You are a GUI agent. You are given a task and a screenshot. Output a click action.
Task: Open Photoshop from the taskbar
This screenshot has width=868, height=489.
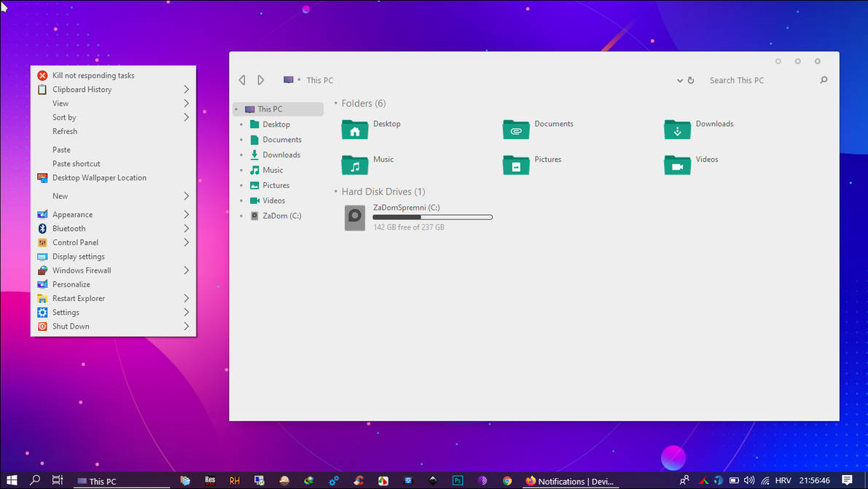coord(458,480)
